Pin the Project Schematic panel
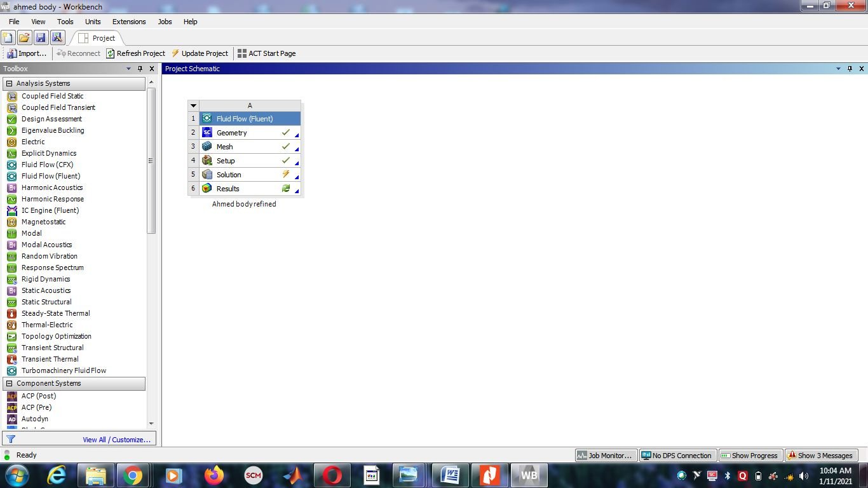 coord(850,69)
